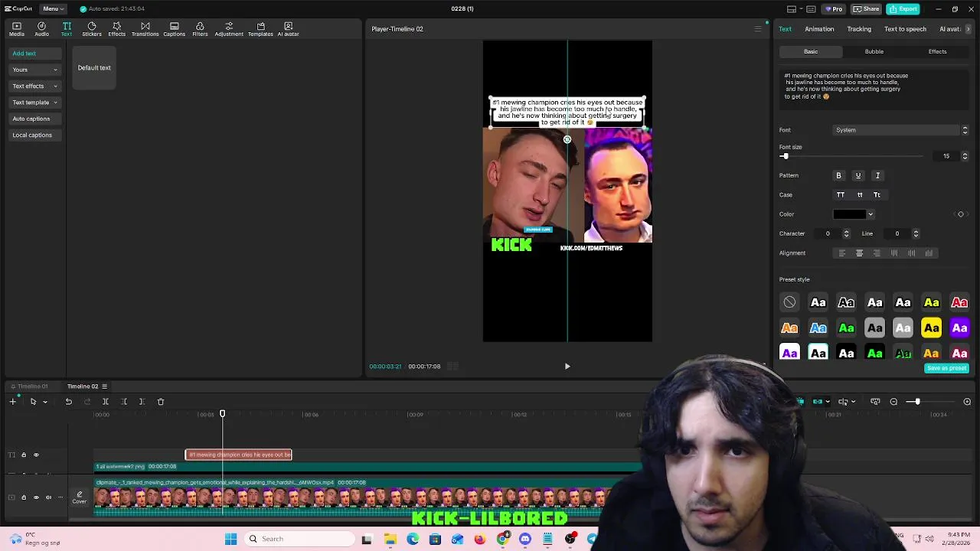Click Save as preset button

click(946, 368)
